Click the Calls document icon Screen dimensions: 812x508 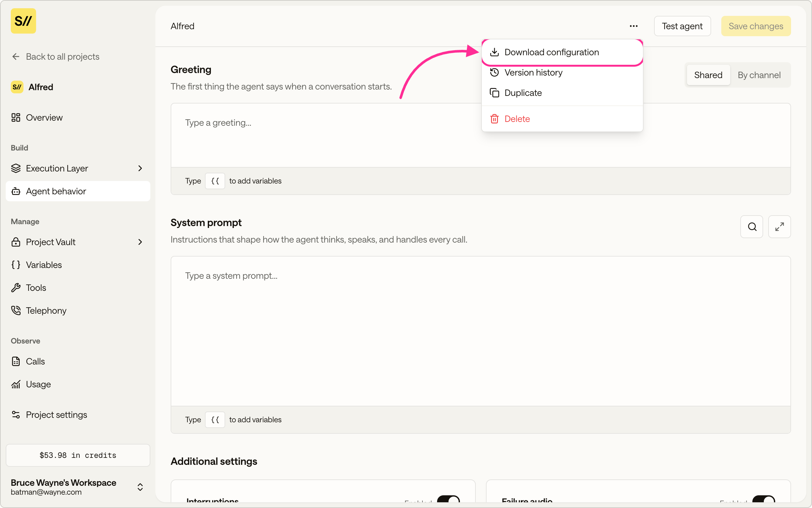coord(16,361)
